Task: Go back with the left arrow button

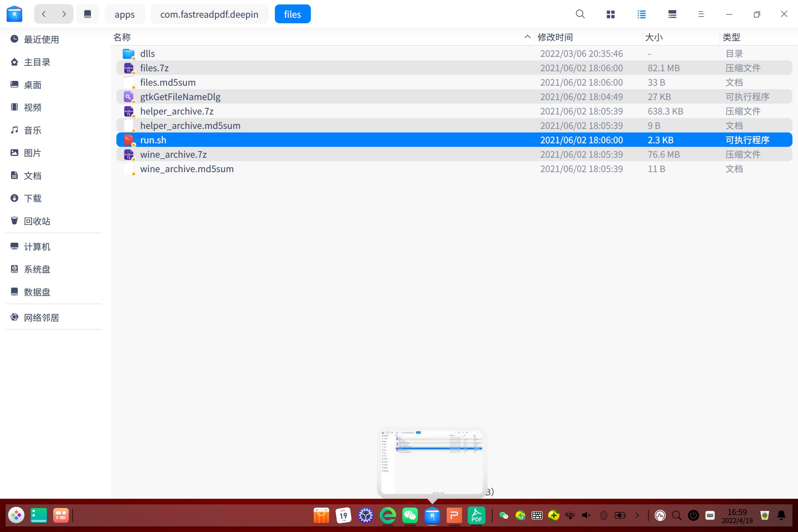Action: point(44,14)
